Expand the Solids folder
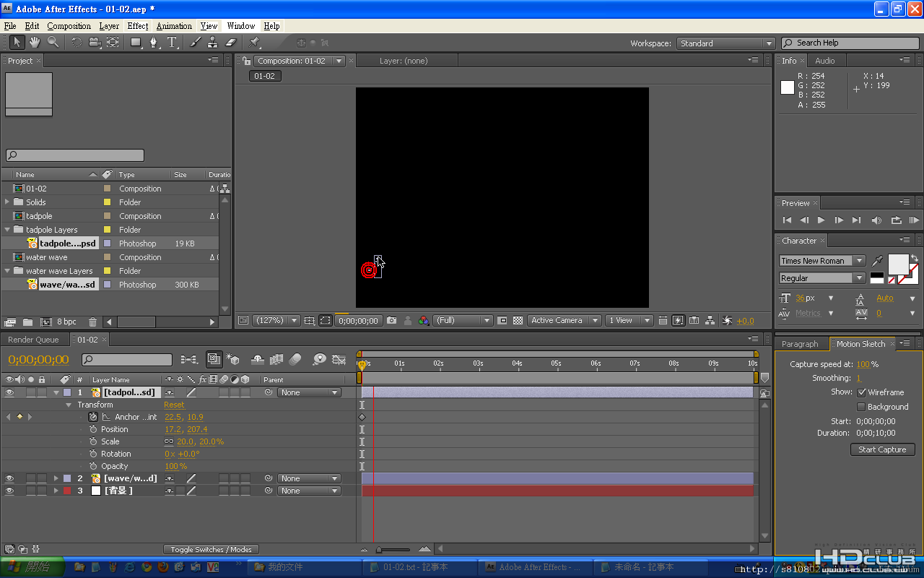Image resolution: width=924 pixels, height=578 pixels. [7, 202]
